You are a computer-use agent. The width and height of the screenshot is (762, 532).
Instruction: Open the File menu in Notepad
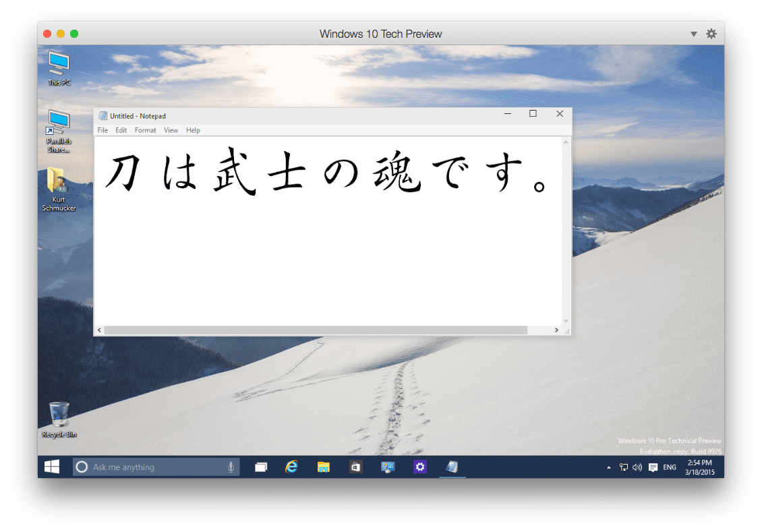point(102,130)
